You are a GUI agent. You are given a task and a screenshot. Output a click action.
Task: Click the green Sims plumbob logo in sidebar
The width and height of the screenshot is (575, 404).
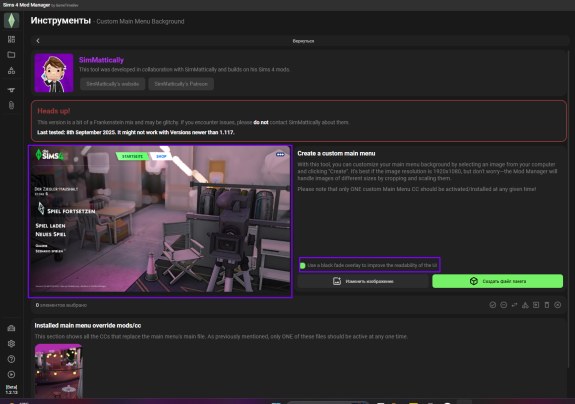[x=11, y=21]
